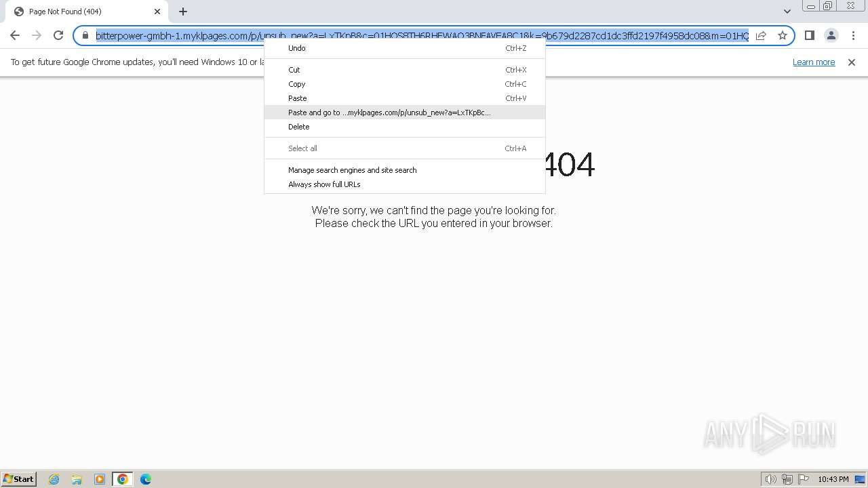The image size is (868, 488).
Task: Open the Learn more link
Action: pyautogui.click(x=814, y=62)
